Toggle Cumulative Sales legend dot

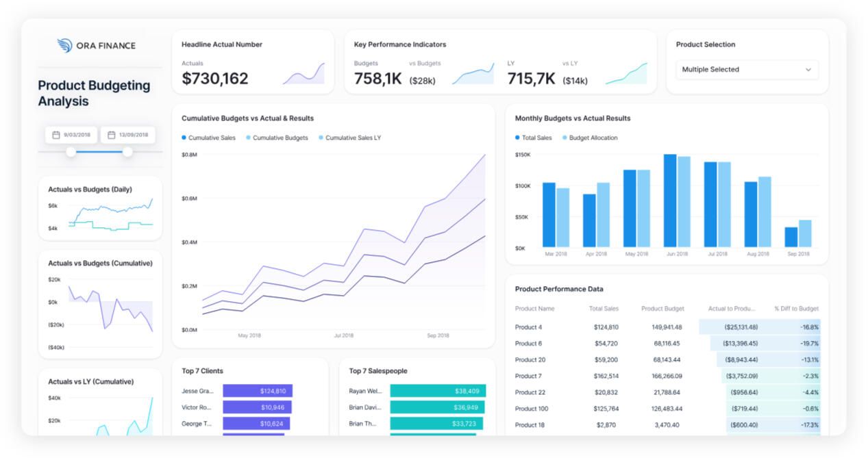coord(184,138)
